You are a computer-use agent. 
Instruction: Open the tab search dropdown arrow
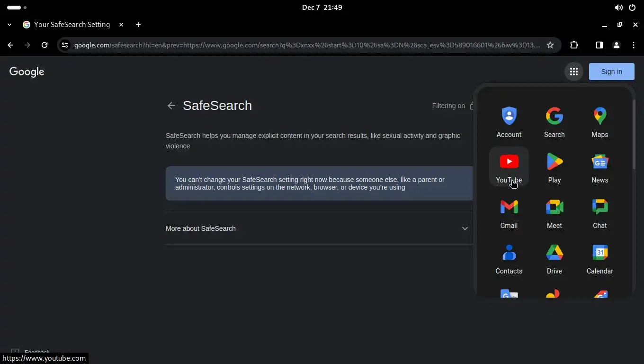point(9,25)
